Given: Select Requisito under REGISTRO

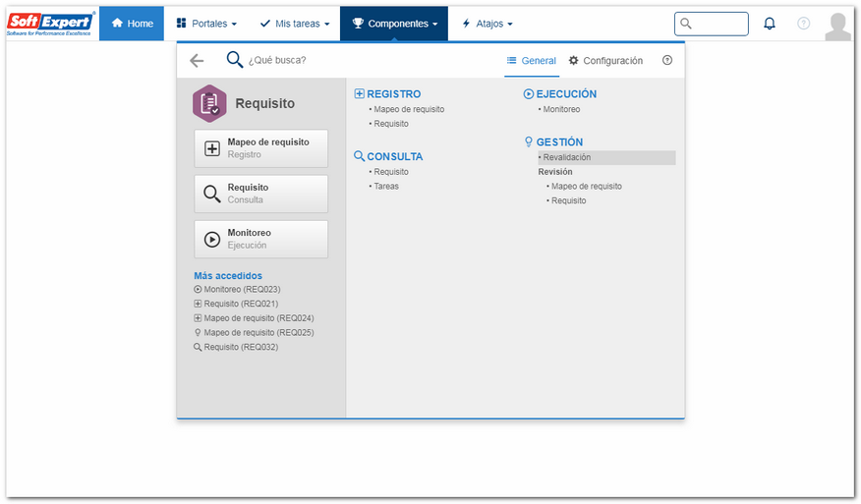Looking at the screenshot, I should pos(390,124).
